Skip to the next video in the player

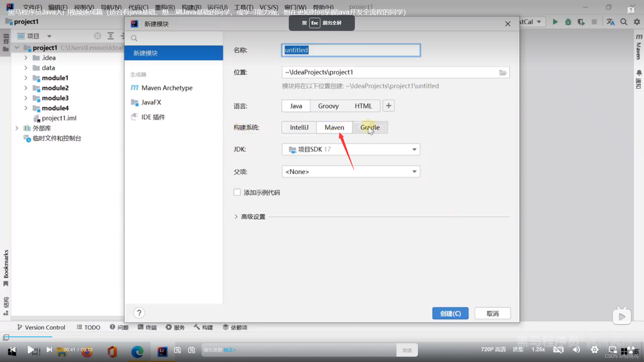click(49, 350)
